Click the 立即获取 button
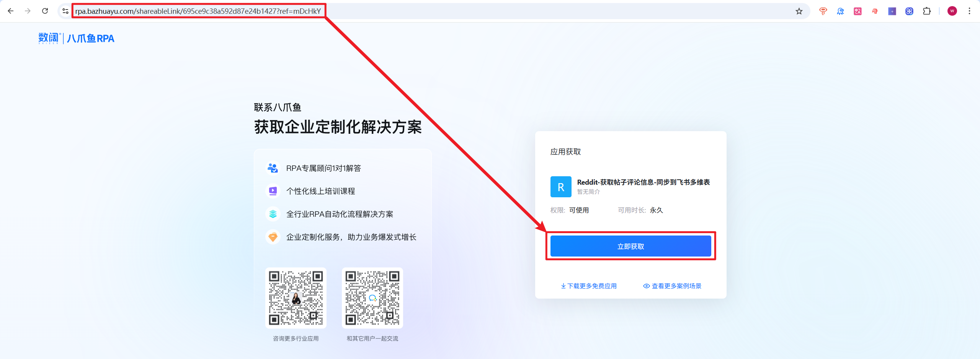The height and width of the screenshot is (359, 980). (x=630, y=246)
